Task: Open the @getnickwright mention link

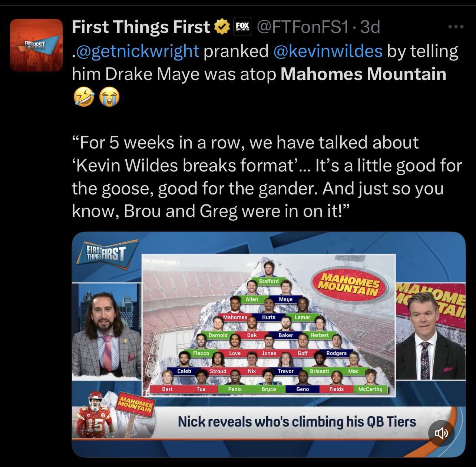Action: tap(136, 51)
